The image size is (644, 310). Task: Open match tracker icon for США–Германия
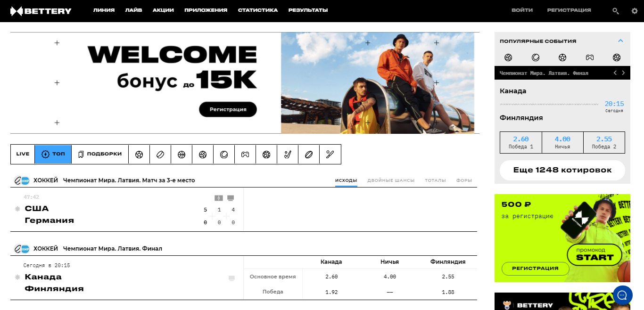(x=218, y=198)
